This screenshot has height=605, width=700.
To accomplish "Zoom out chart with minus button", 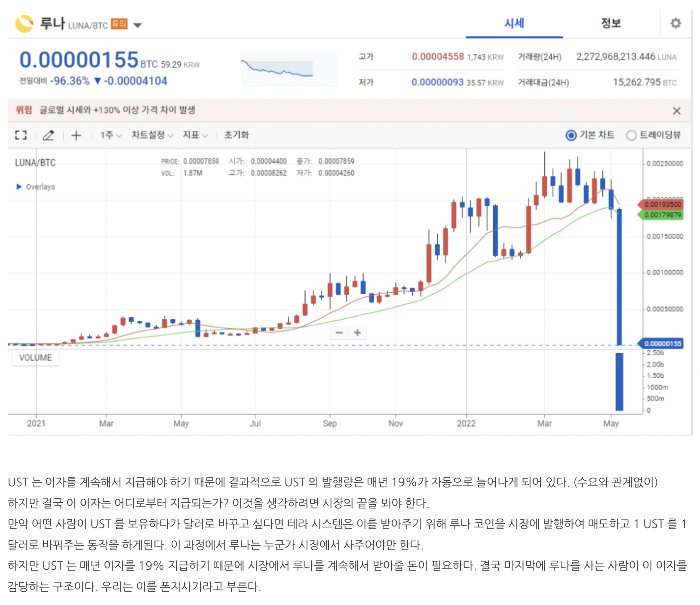I will coord(339,333).
